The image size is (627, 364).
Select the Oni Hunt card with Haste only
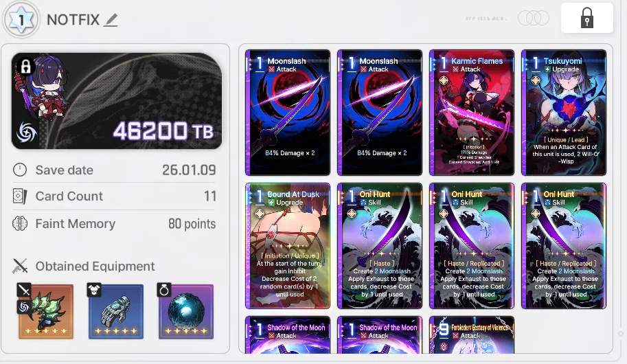pos(380,246)
